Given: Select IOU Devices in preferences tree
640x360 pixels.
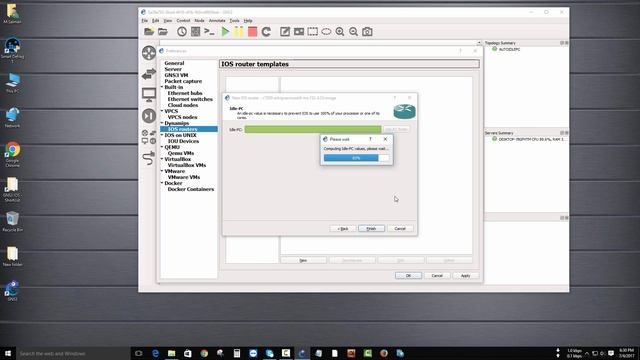Looking at the screenshot, I should tap(183, 141).
